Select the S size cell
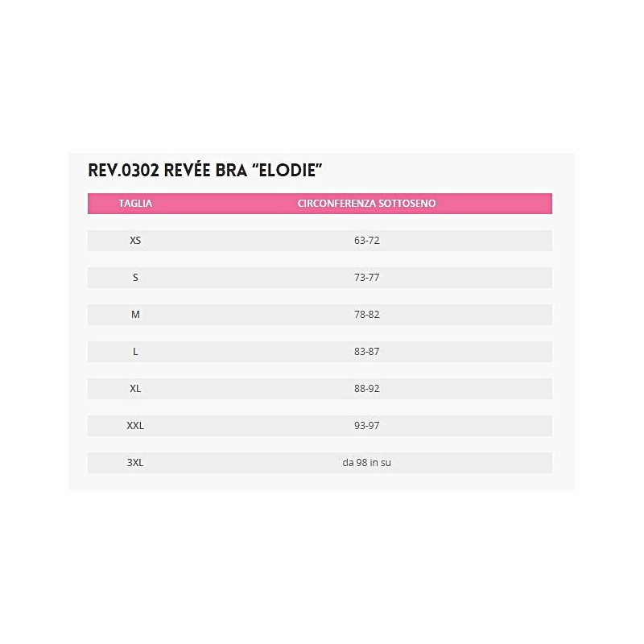 (135, 278)
